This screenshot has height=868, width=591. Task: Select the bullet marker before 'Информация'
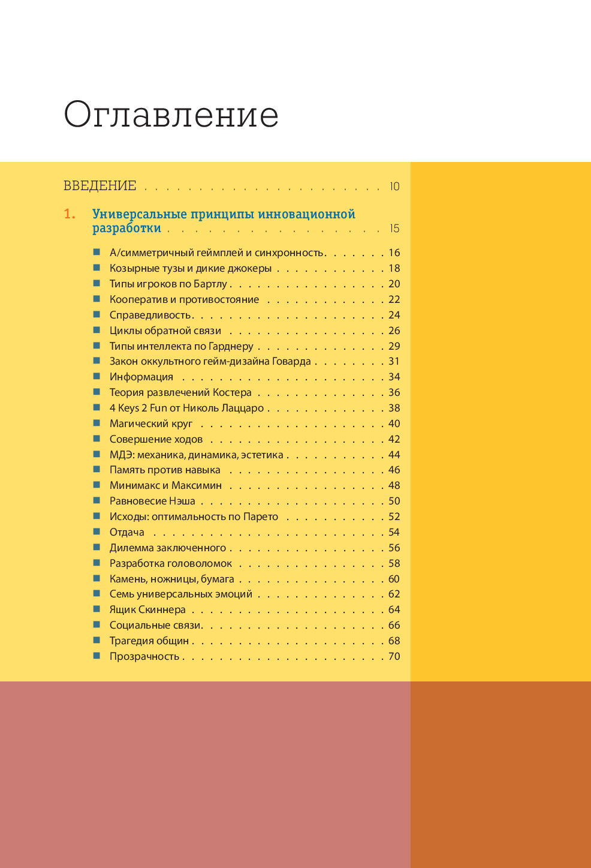[97, 376]
